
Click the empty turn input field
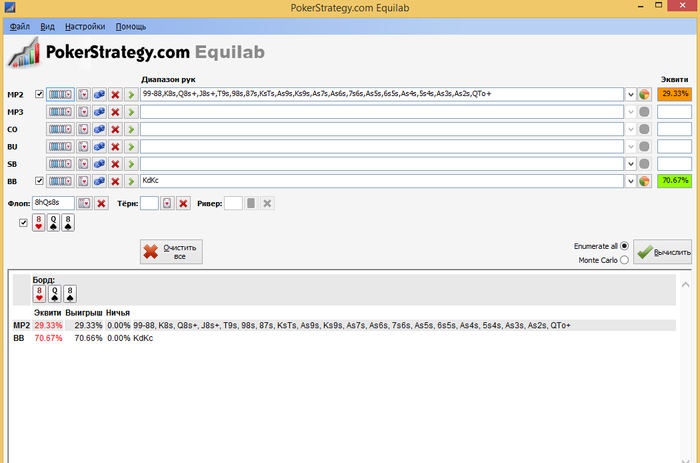click(x=150, y=203)
